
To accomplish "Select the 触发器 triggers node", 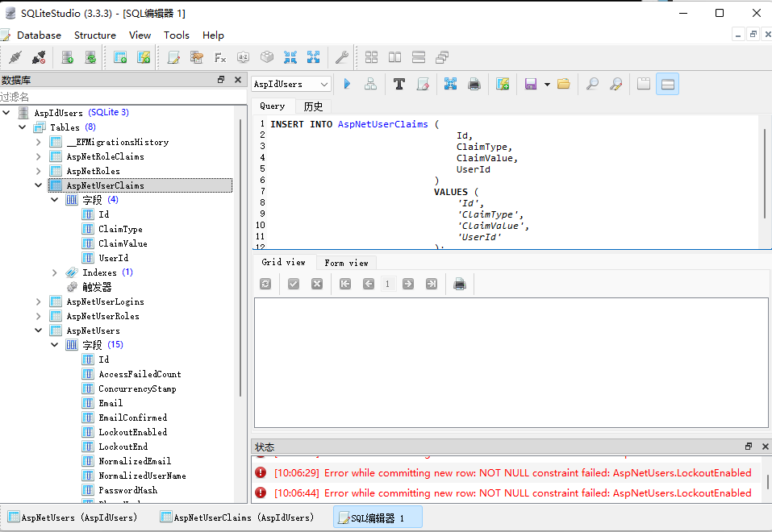I will coord(97,287).
